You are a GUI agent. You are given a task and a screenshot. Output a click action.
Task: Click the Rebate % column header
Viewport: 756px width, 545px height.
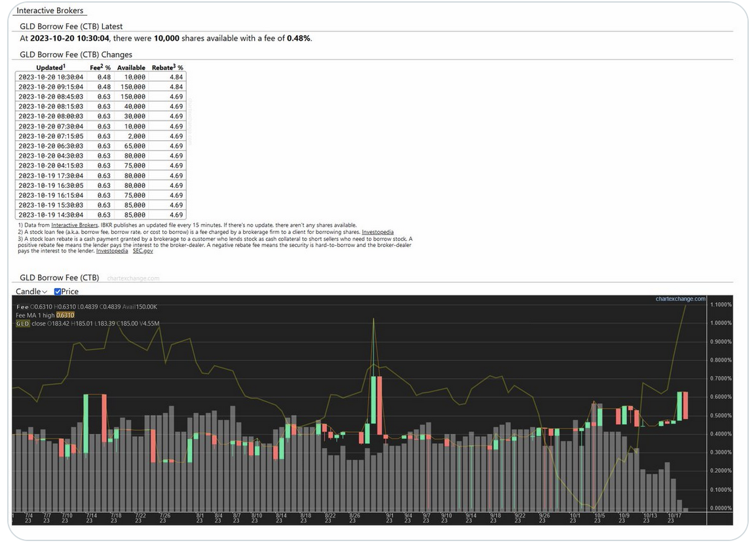coord(167,67)
